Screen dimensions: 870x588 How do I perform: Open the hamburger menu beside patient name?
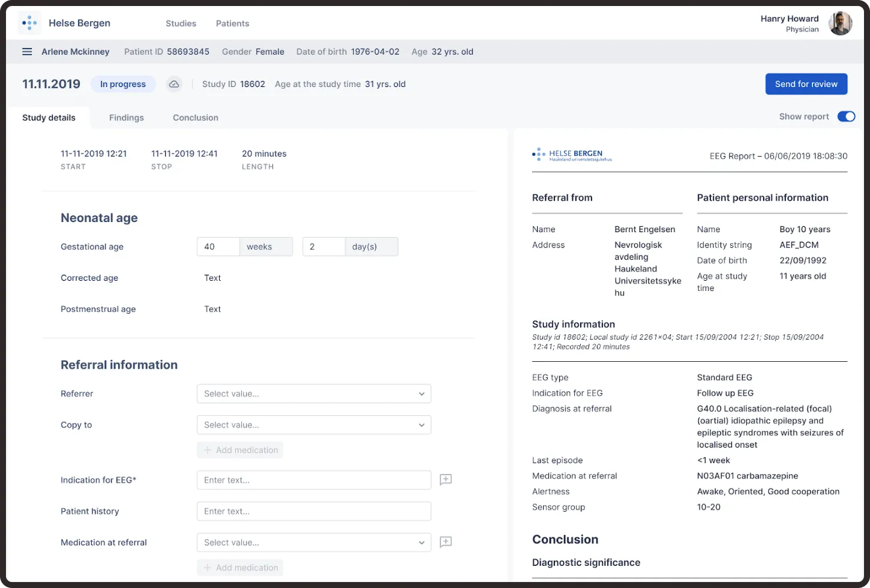(27, 52)
